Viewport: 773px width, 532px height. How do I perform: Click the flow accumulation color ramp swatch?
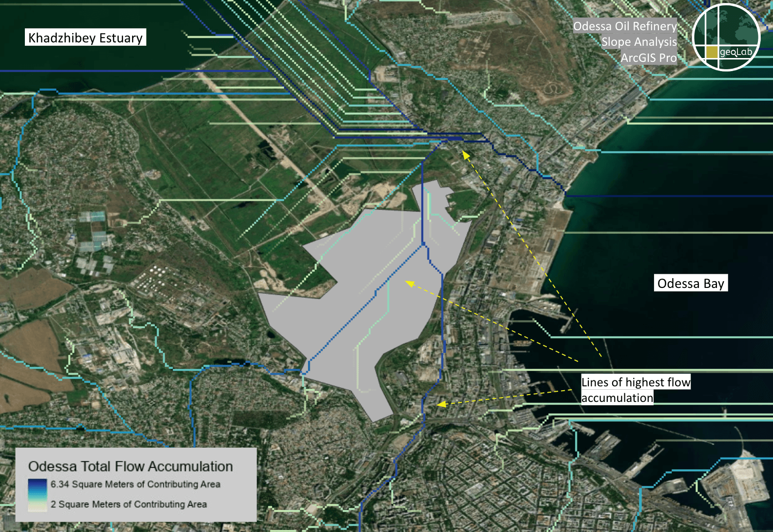point(38,495)
